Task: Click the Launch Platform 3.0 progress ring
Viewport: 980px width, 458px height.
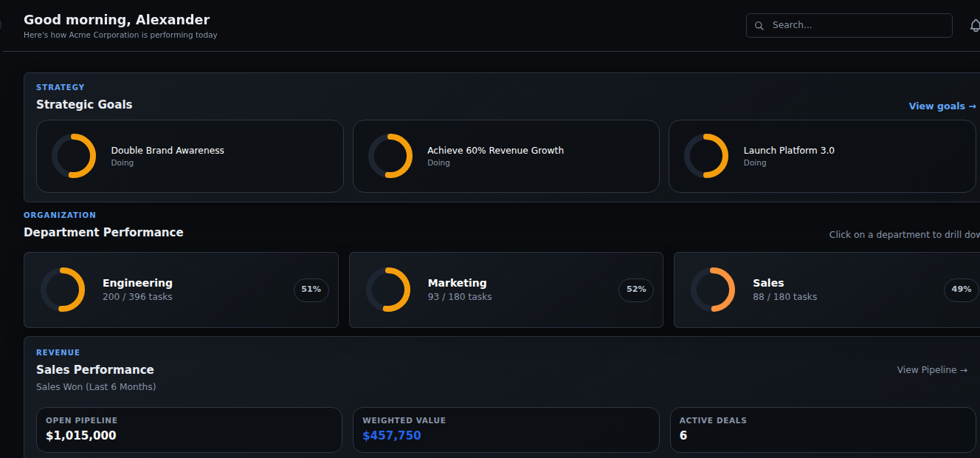Action: point(706,156)
